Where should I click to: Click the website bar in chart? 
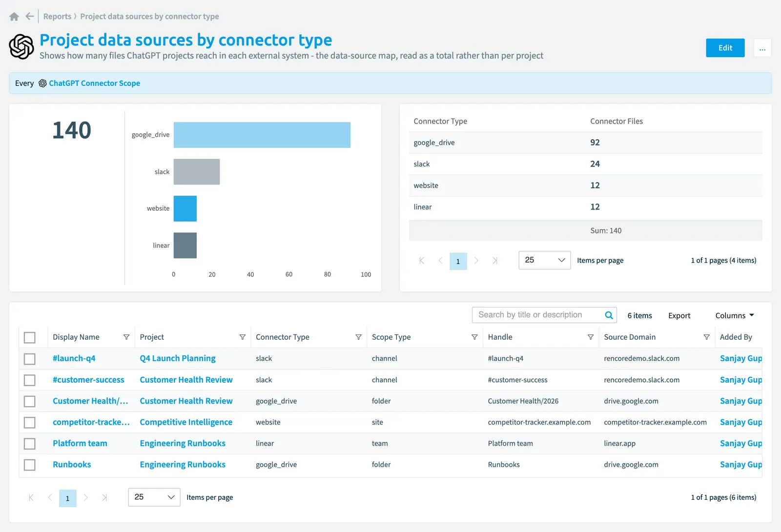(x=185, y=209)
